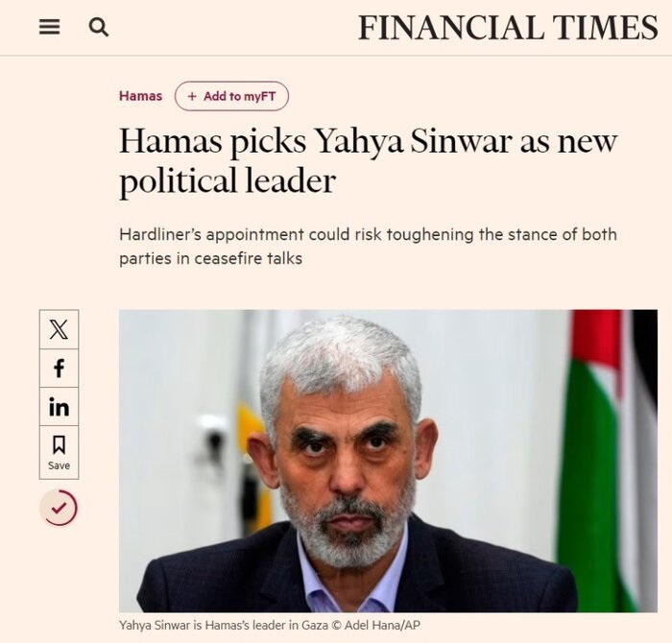Click the "Save" label under the bookmark
672x643 pixels.
click(x=59, y=466)
